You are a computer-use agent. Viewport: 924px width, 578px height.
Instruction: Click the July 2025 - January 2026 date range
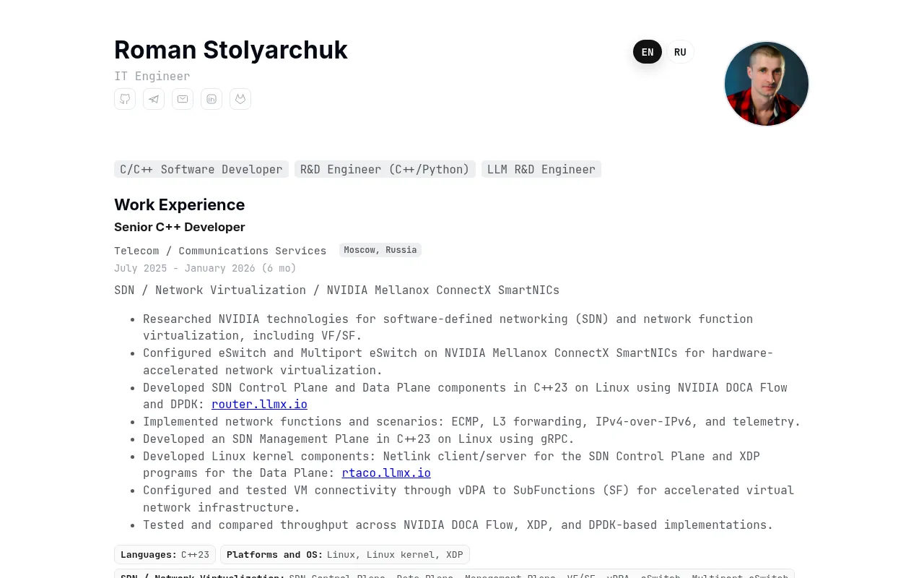click(205, 268)
